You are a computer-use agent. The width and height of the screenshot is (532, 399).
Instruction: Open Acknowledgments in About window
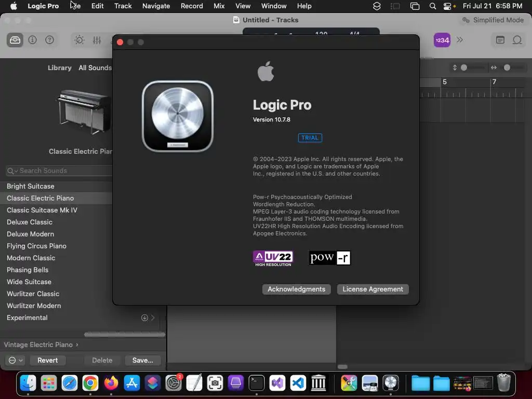pos(296,289)
